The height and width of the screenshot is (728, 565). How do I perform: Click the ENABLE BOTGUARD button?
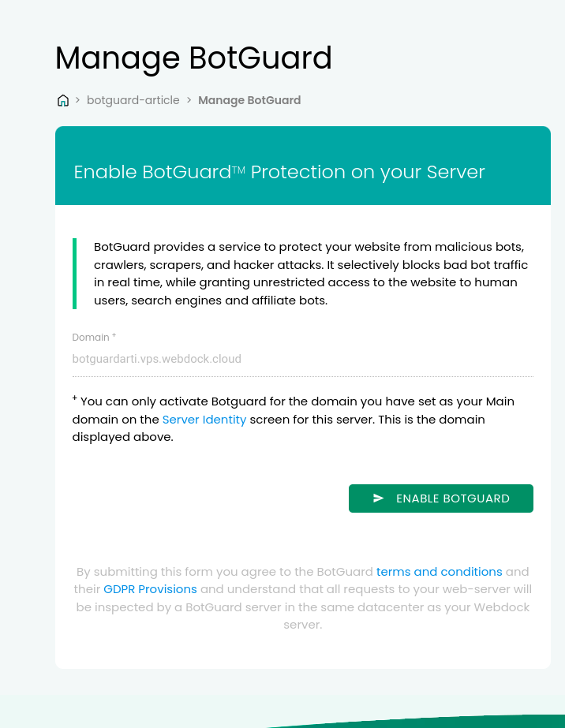pos(441,498)
